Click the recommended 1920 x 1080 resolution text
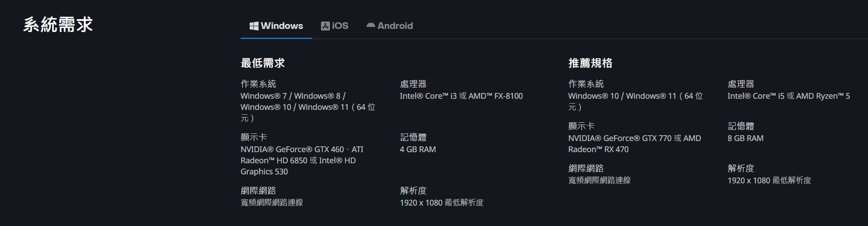 point(769,180)
